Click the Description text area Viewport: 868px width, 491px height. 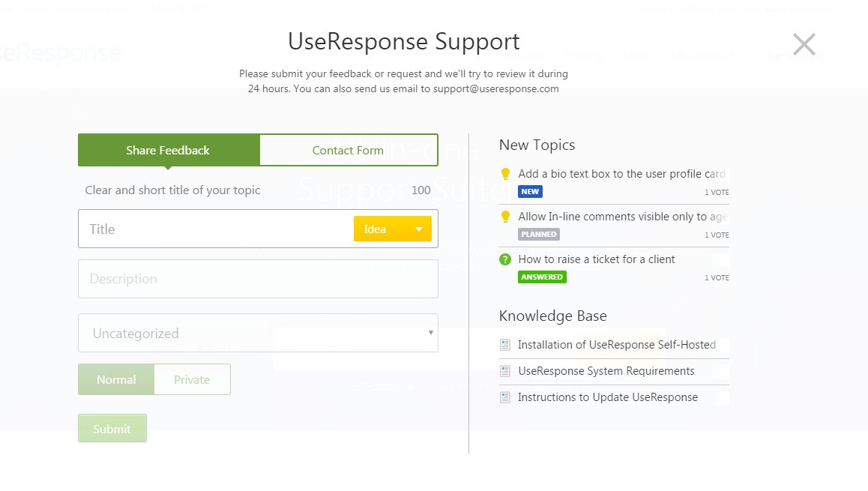pos(258,278)
